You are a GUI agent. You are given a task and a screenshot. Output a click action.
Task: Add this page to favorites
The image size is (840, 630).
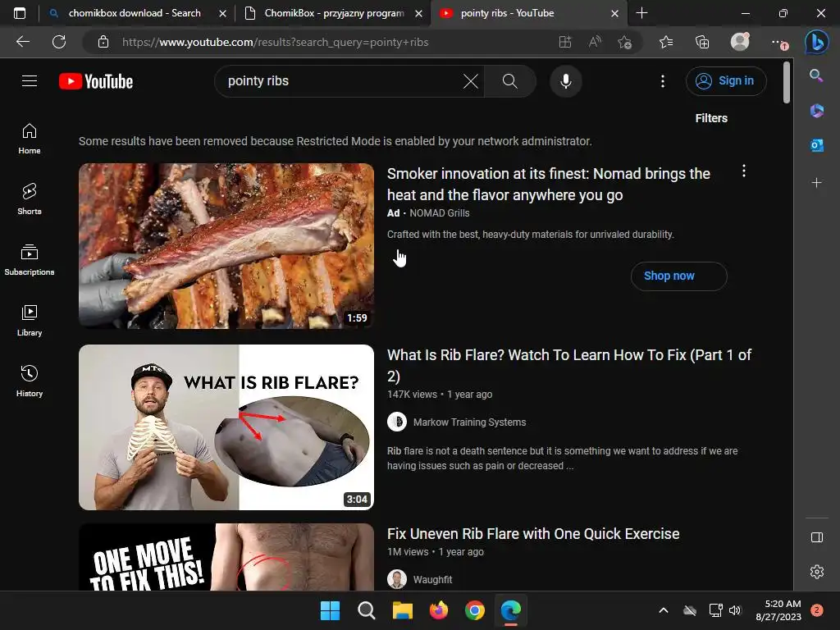click(624, 42)
